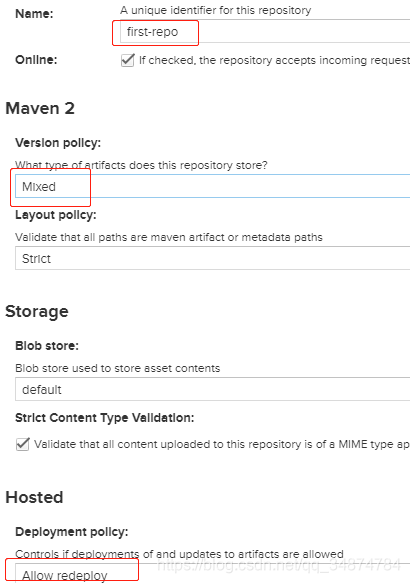Click the "Name:" field label

[34, 14]
